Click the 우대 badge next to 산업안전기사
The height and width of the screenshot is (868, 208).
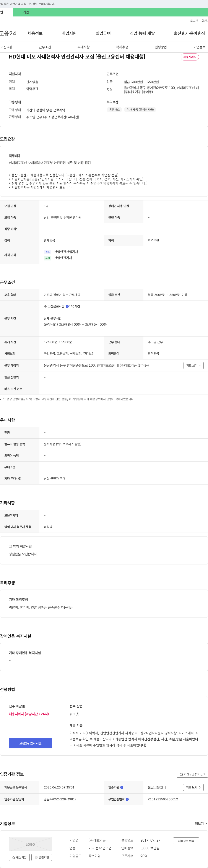point(47,258)
